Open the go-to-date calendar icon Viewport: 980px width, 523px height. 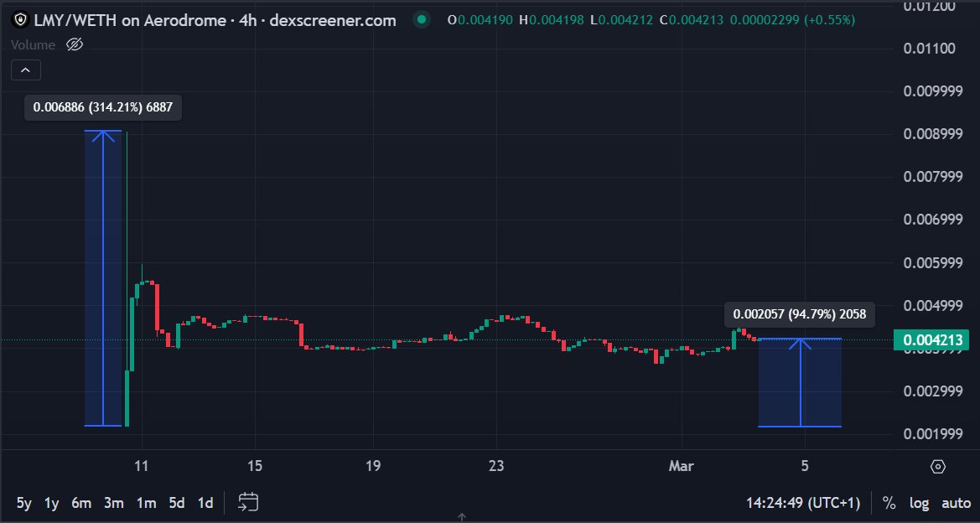[249, 502]
